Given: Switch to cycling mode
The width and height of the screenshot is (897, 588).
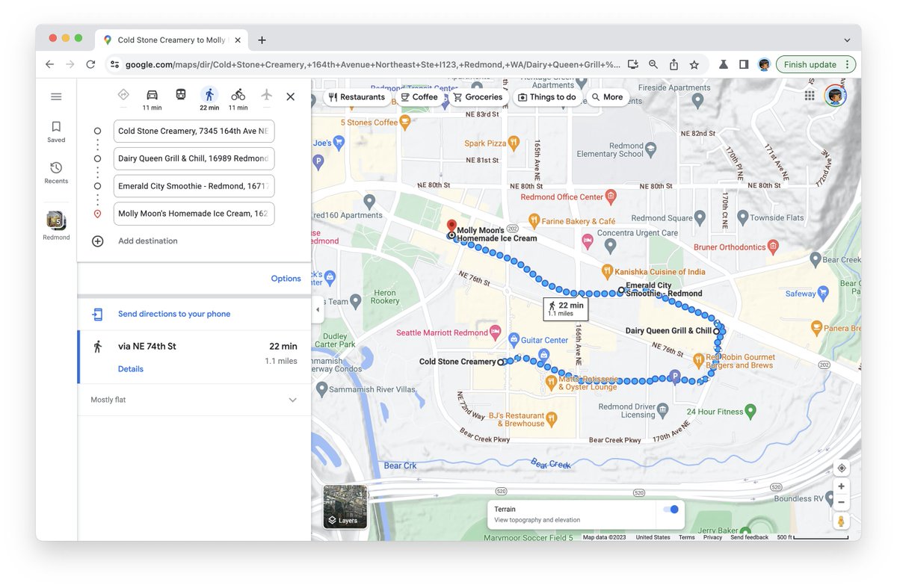Looking at the screenshot, I should (x=238, y=98).
